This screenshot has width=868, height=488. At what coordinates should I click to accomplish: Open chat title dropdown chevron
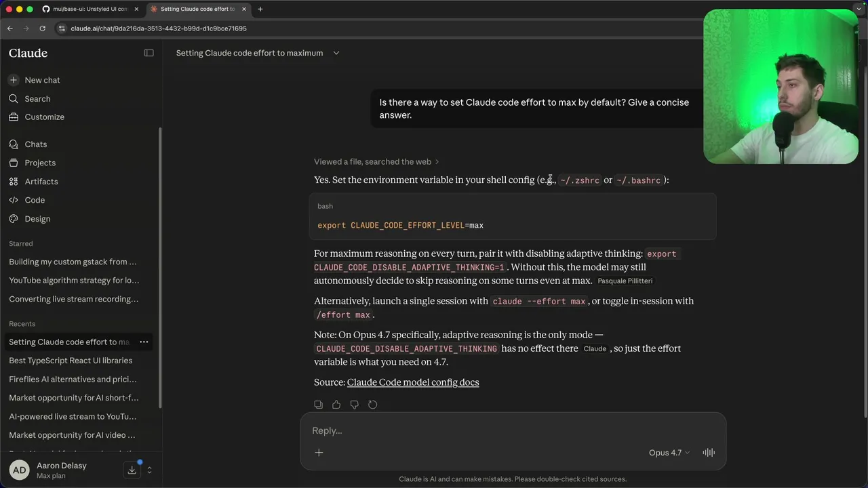click(336, 53)
